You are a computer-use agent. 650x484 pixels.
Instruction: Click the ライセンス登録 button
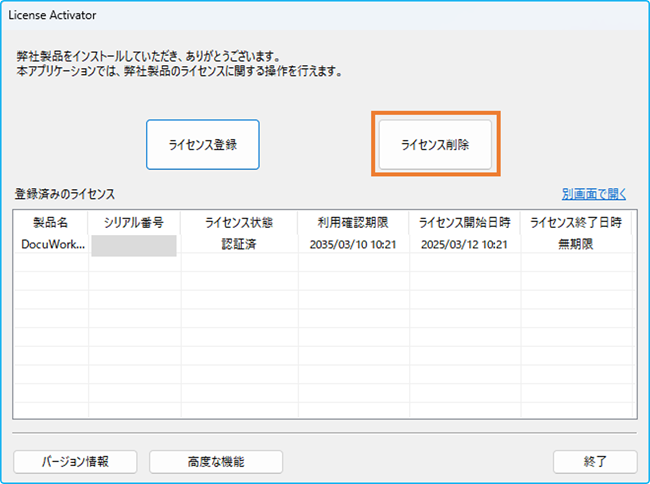click(x=203, y=145)
